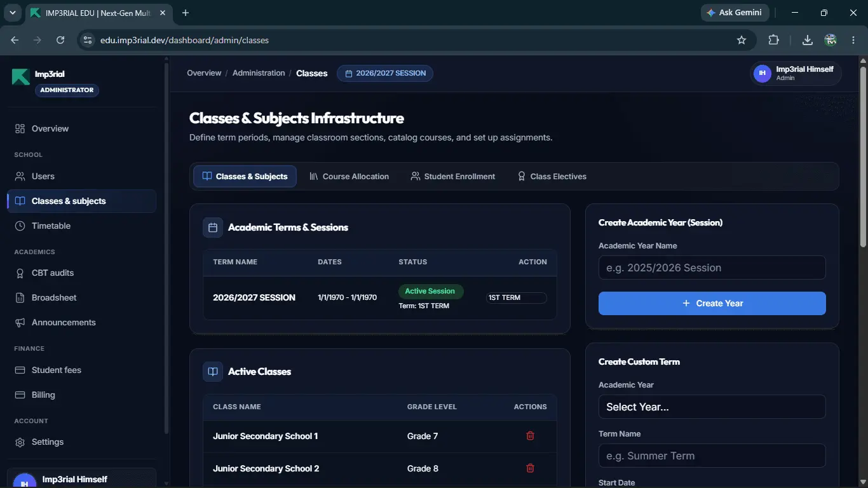Open browser extensions puzzle icon
Screen dimensions: 868x488
(x=773, y=40)
